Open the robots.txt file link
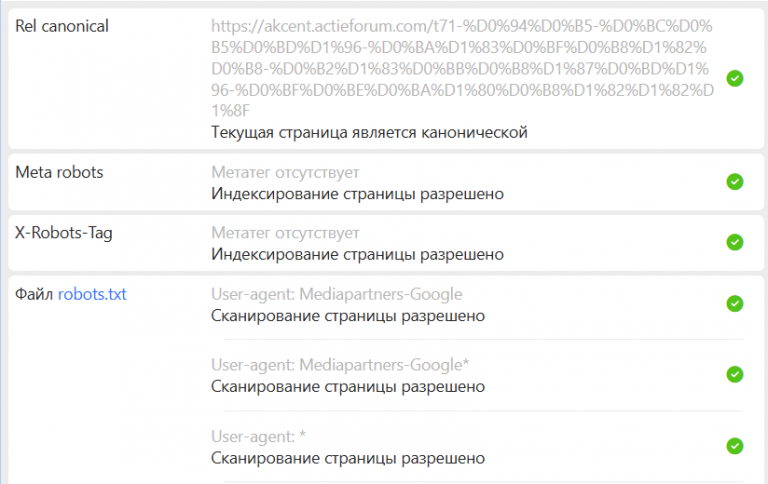This screenshot has width=768, height=484. click(92, 294)
